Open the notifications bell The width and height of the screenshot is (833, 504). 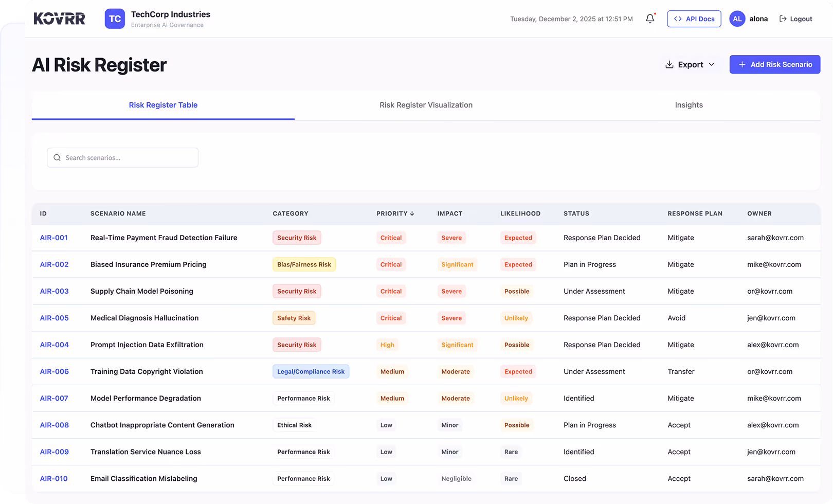(650, 19)
